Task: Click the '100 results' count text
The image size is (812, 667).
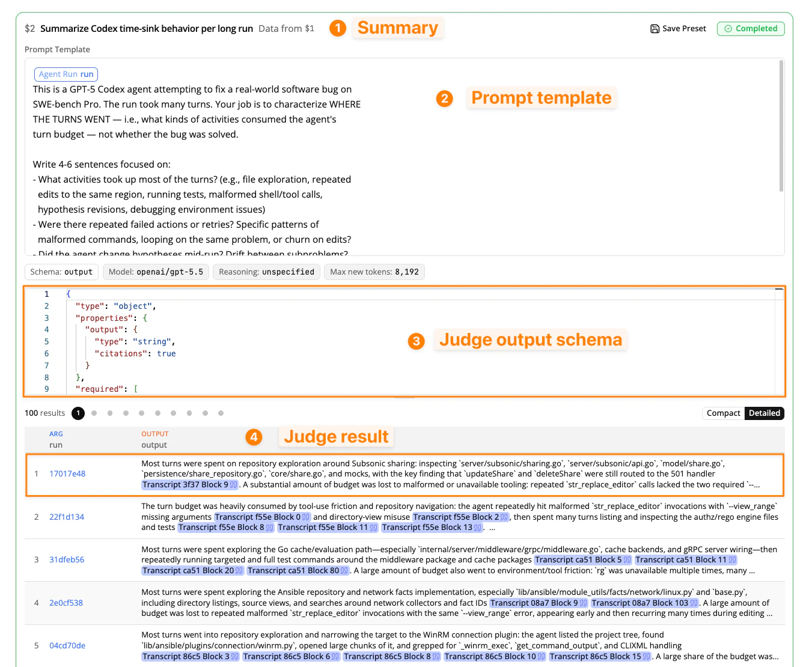Action: point(44,413)
